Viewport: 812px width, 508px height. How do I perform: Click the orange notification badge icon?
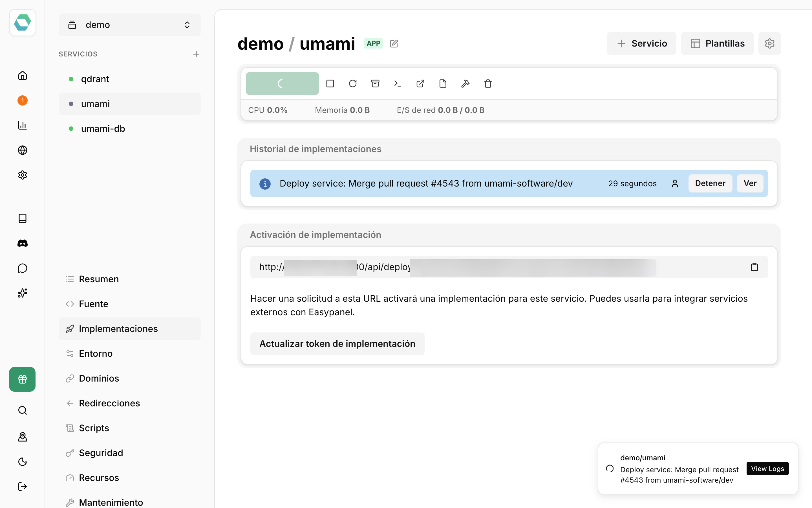(x=23, y=100)
